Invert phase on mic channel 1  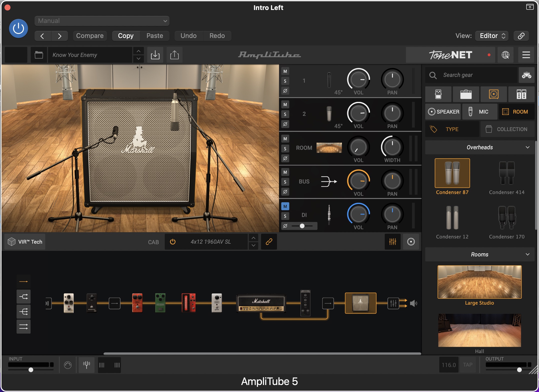pyautogui.click(x=285, y=91)
